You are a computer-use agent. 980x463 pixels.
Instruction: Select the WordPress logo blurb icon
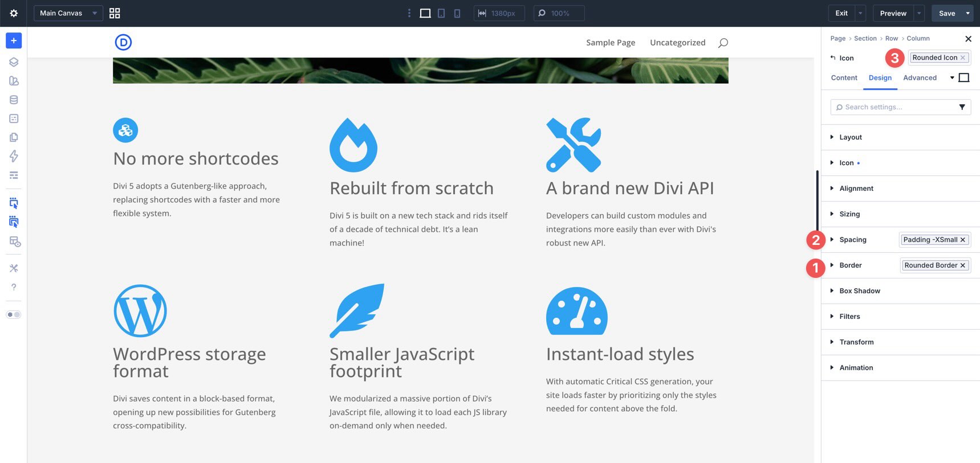click(x=140, y=311)
